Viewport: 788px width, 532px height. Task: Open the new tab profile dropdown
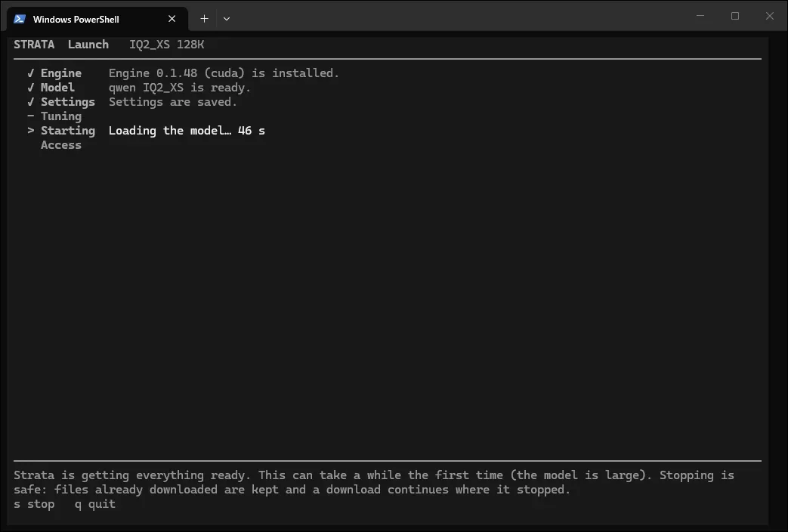pos(227,19)
